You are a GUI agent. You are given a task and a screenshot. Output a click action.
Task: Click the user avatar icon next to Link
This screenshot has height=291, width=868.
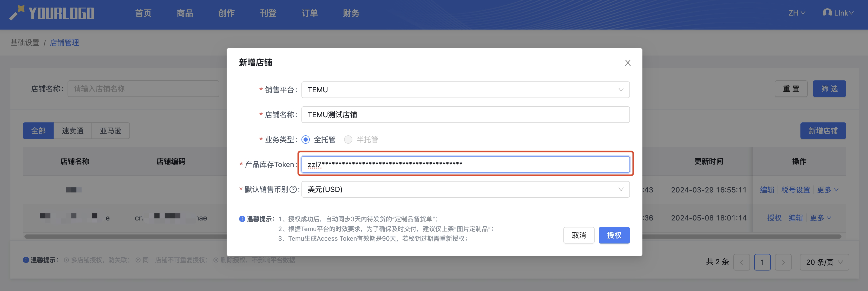point(827,13)
